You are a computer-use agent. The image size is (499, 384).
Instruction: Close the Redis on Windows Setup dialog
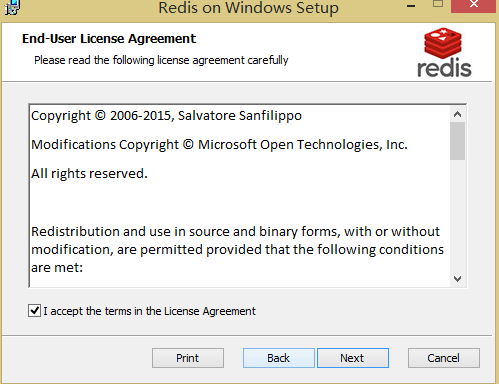point(473,5)
